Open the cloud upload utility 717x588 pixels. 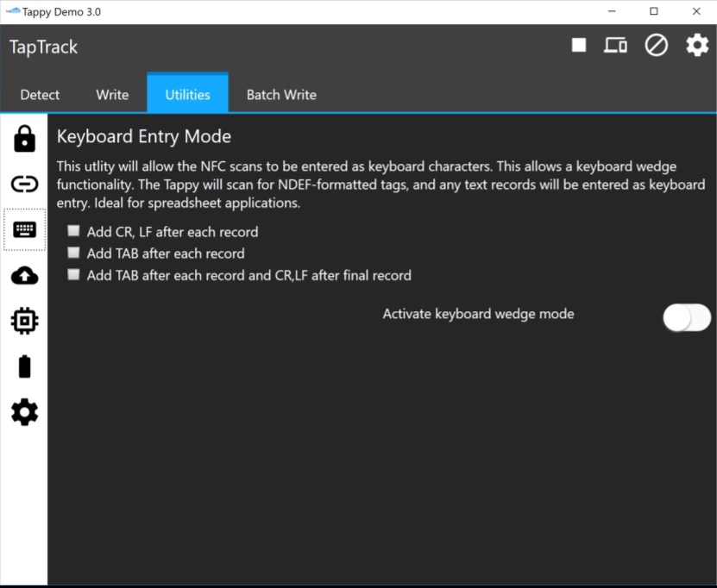[24, 275]
